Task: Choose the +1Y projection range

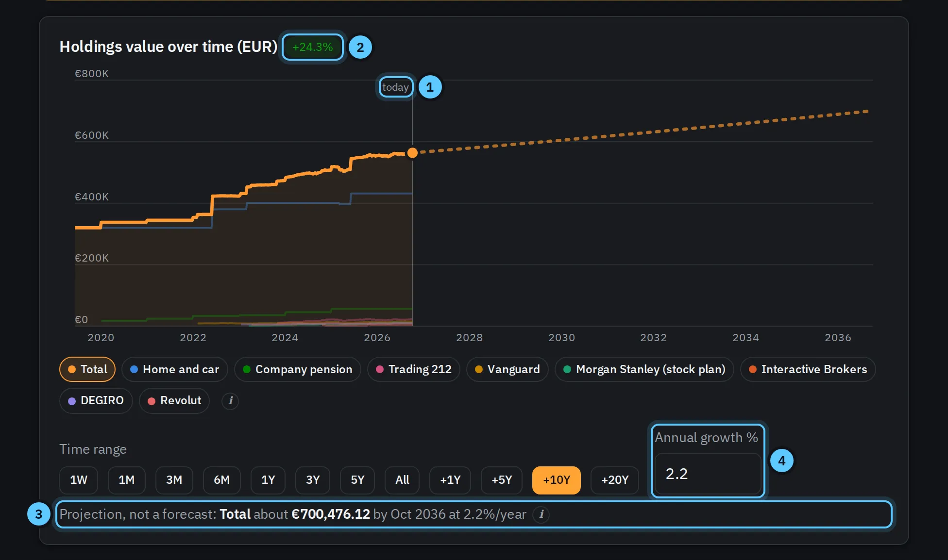Action: (x=450, y=480)
